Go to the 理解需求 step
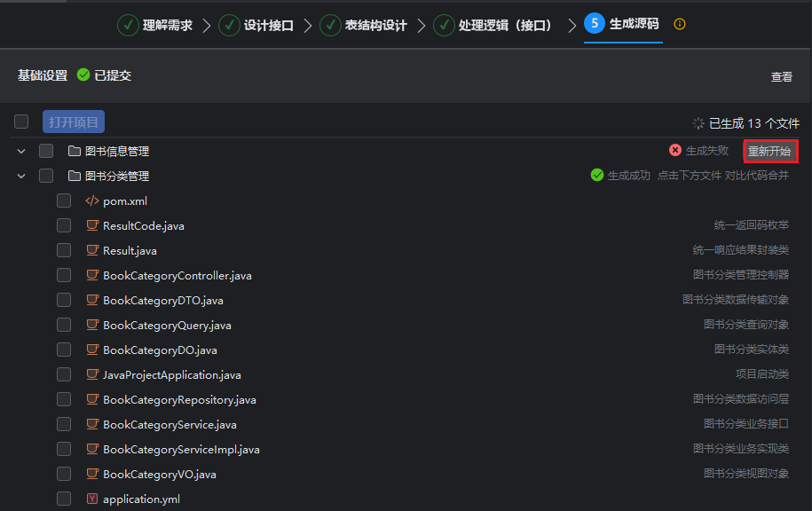The height and width of the screenshot is (511, 812). coord(156,26)
